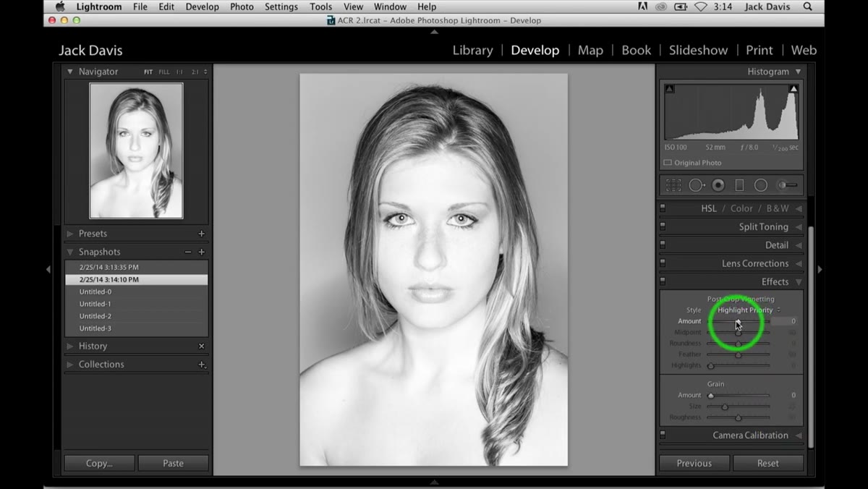Click the Navigator preview thumbnail
This screenshot has height=489, width=868.
[136, 150]
